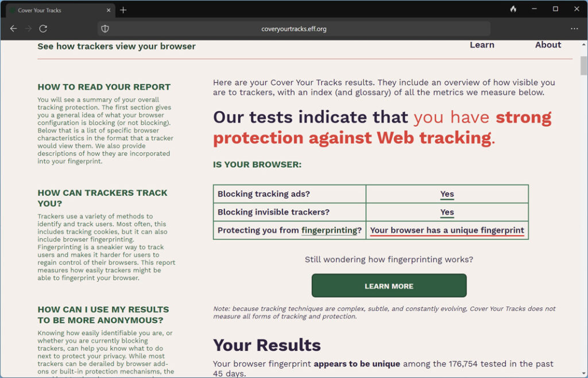Click Yes link for invisible trackers
The width and height of the screenshot is (588, 378).
[447, 212]
